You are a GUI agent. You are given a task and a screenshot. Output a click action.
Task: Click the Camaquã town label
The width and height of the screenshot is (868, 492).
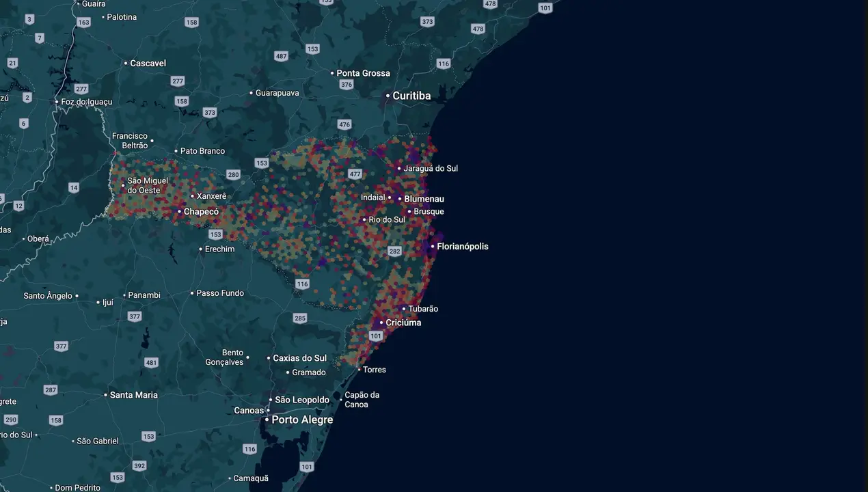click(x=251, y=478)
